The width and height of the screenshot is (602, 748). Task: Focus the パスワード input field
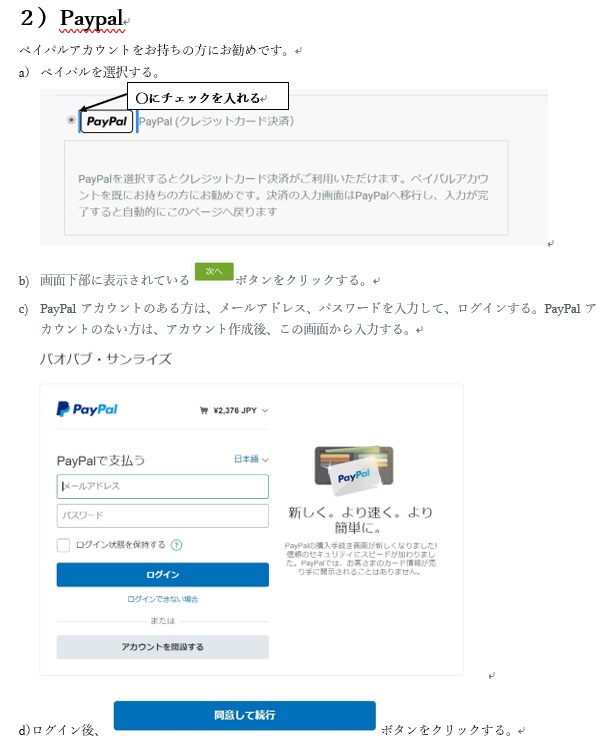click(163, 516)
